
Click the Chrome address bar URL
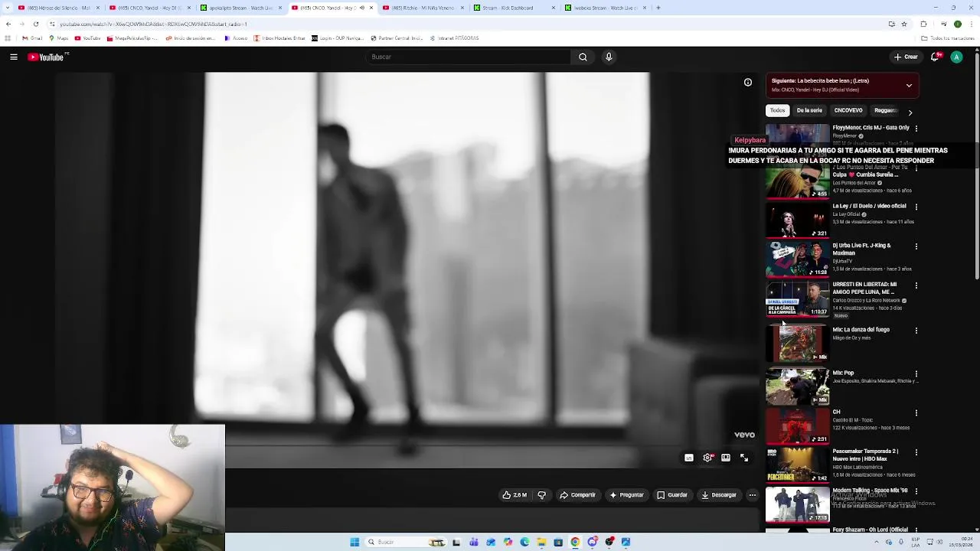pyautogui.click(x=153, y=24)
